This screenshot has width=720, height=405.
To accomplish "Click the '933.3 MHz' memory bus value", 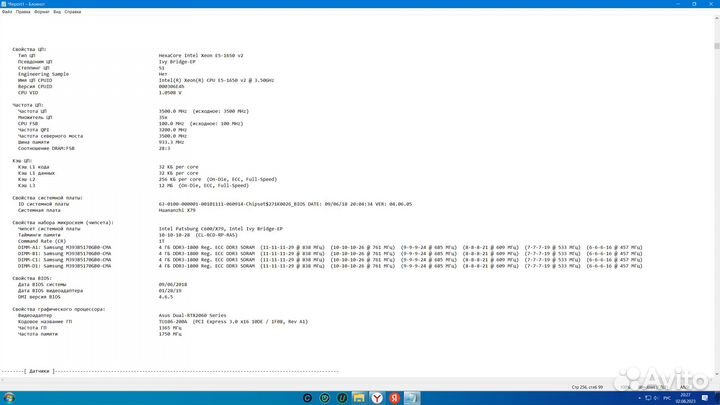I will (171, 142).
